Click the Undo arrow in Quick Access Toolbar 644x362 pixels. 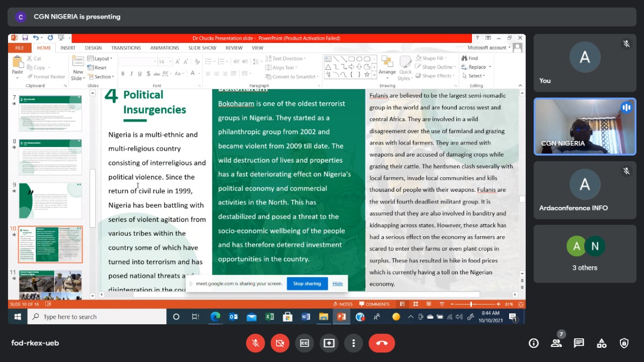coord(36,38)
